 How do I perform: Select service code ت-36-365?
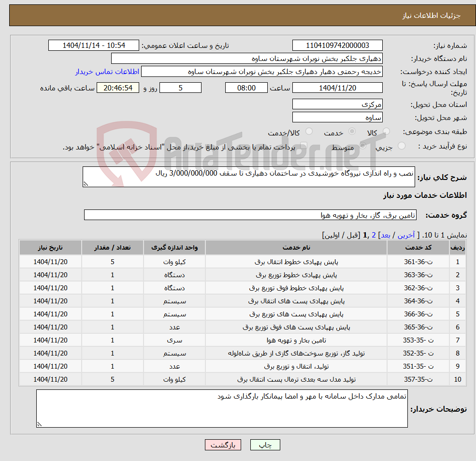coord(418,327)
